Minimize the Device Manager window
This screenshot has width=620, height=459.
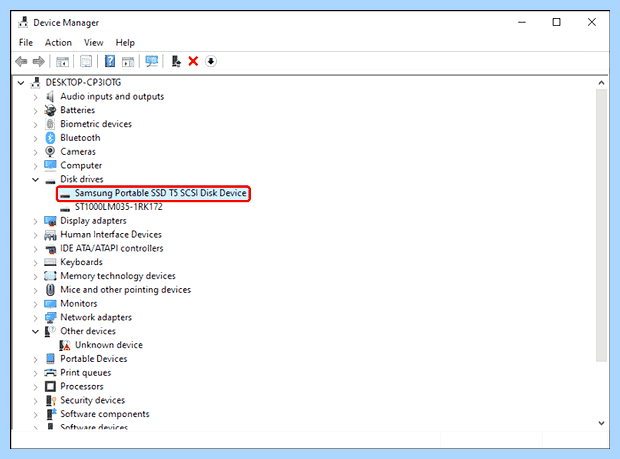522,22
